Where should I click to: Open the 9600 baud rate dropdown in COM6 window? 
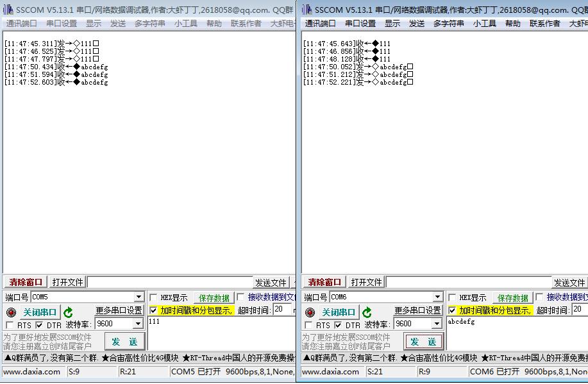pos(437,324)
